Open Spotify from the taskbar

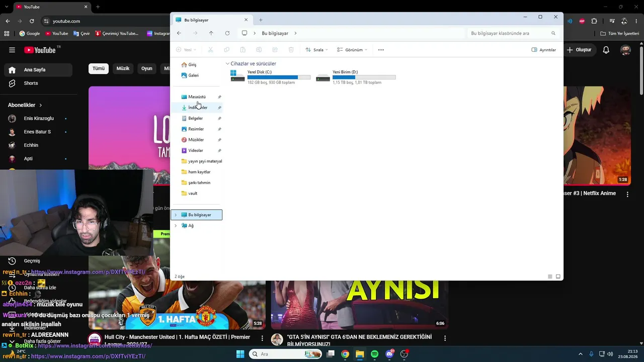coord(374,354)
